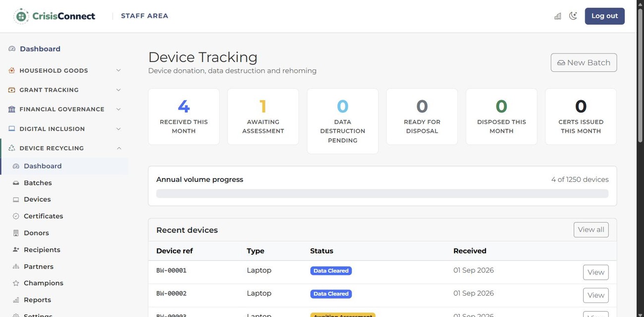
Task: Click the Donors building icon
Action: coord(16,233)
